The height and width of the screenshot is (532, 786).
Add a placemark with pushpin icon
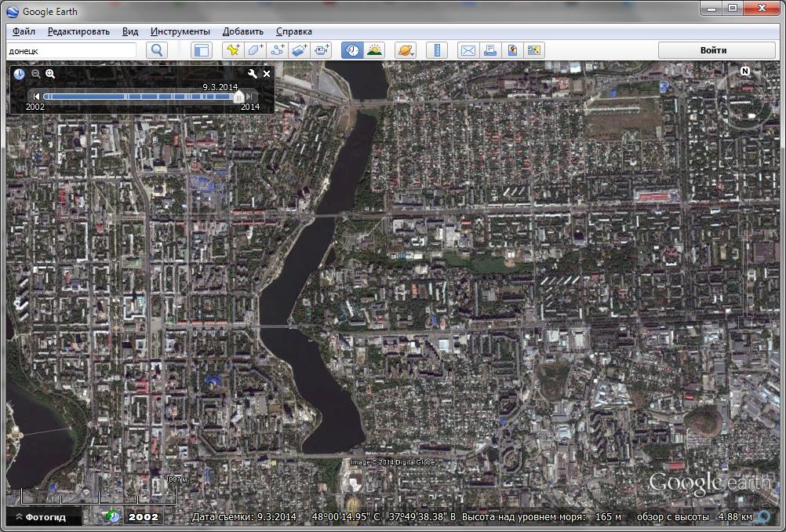tap(233, 50)
